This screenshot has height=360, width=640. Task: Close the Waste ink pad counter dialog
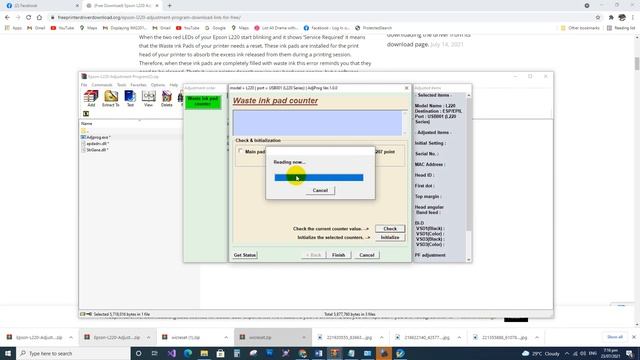pos(406,88)
